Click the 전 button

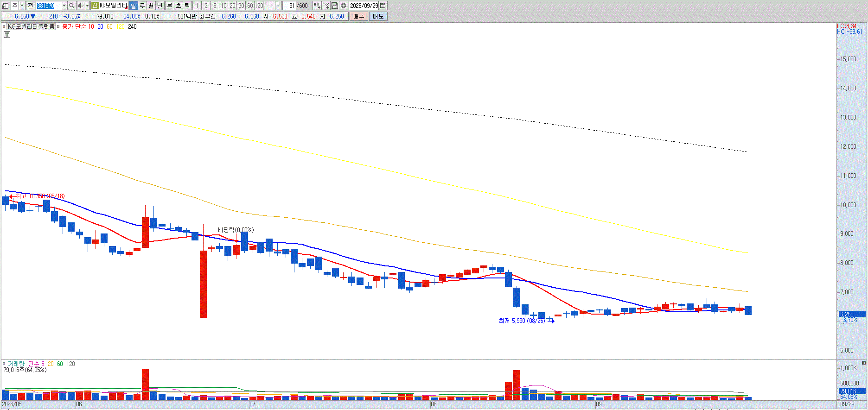pyautogui.click(x=30, y=6)
